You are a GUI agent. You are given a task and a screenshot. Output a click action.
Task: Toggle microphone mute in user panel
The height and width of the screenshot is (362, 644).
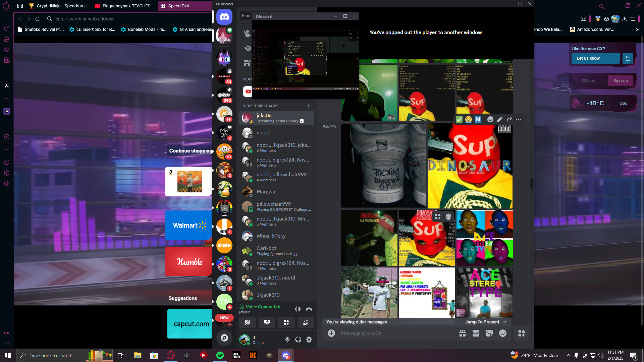(287, 340)
